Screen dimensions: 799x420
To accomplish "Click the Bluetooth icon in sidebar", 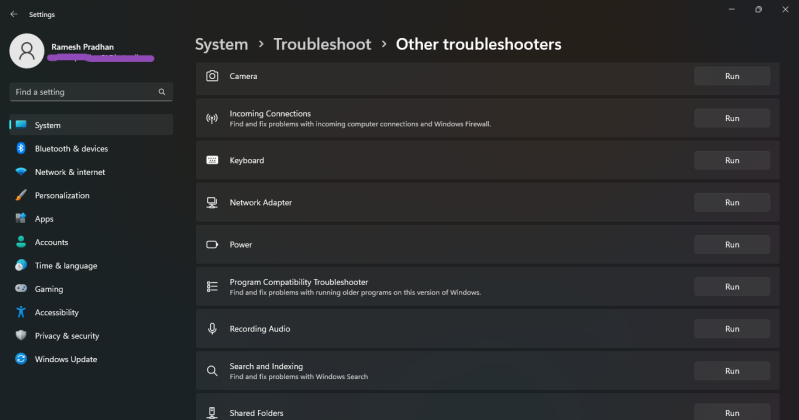I will pos(21,148).
